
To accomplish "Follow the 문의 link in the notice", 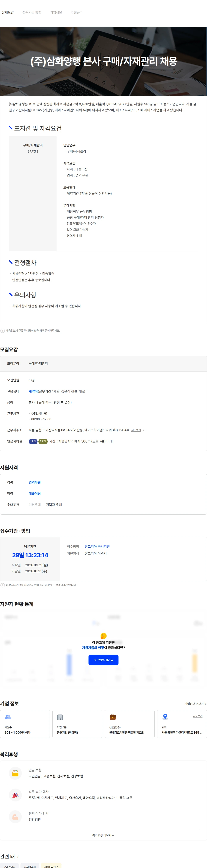I will pyautogui.click(x=47, y=331).
